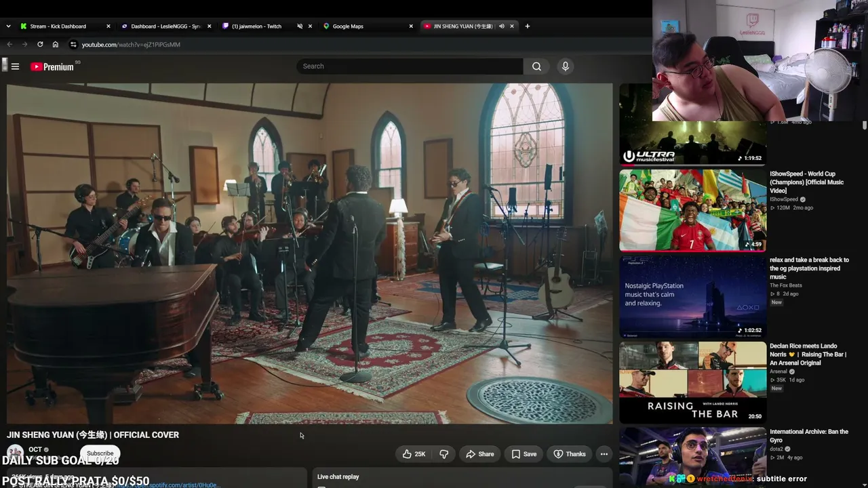This screenshot has height=488, width=868.
Task: Switch to Stream - Kick Dashboard tab
Action: tap(64, 26)
